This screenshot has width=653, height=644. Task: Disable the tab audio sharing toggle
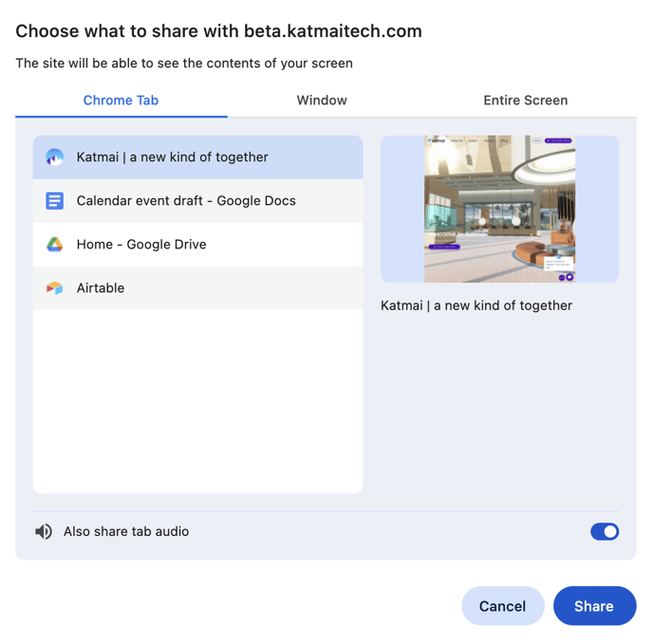[604, 532]
